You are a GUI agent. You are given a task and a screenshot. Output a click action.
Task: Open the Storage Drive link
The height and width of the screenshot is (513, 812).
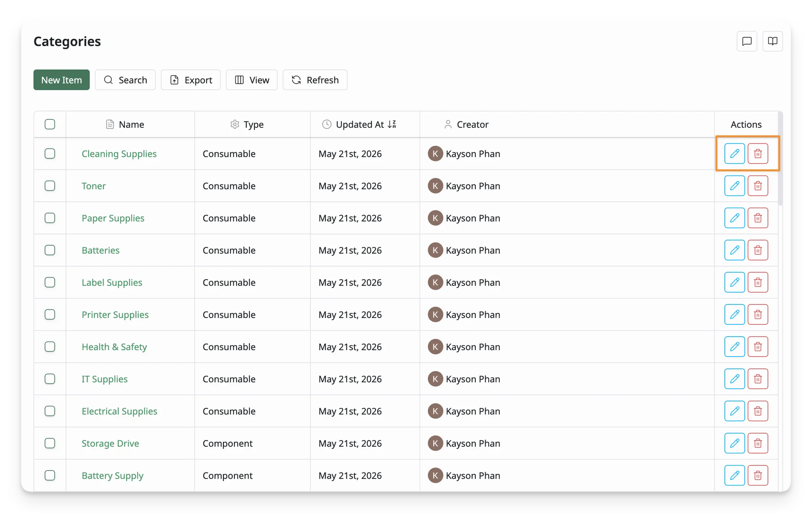pos(110,443)
